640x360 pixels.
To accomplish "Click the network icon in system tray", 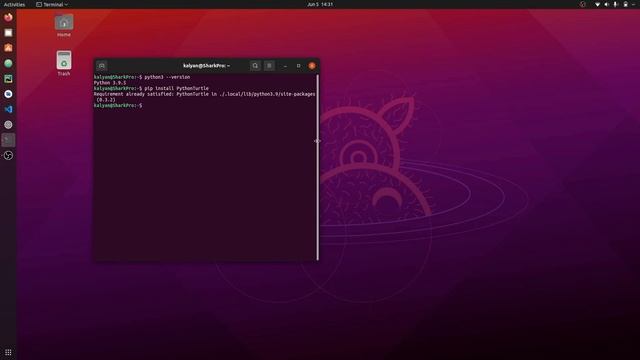I will 597,4.
